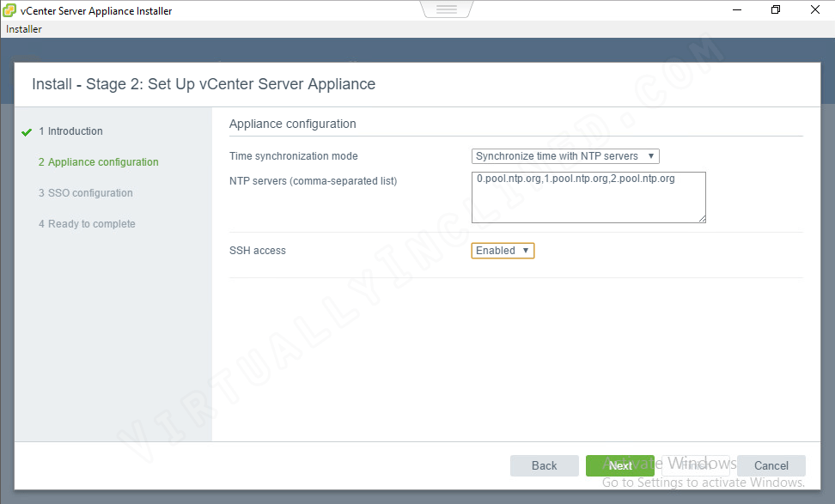Click the Back button
The width and height of the screenshot is (835, 504).
tap(545, 465)
